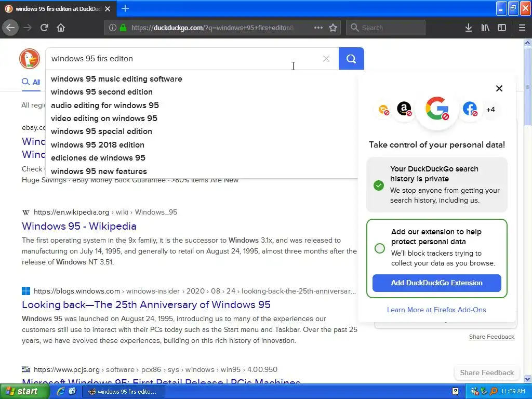Choose suggestion video editing on windows 95
Image resolution: width=532 pixels, height=399 pixels.
pos(202,118)
